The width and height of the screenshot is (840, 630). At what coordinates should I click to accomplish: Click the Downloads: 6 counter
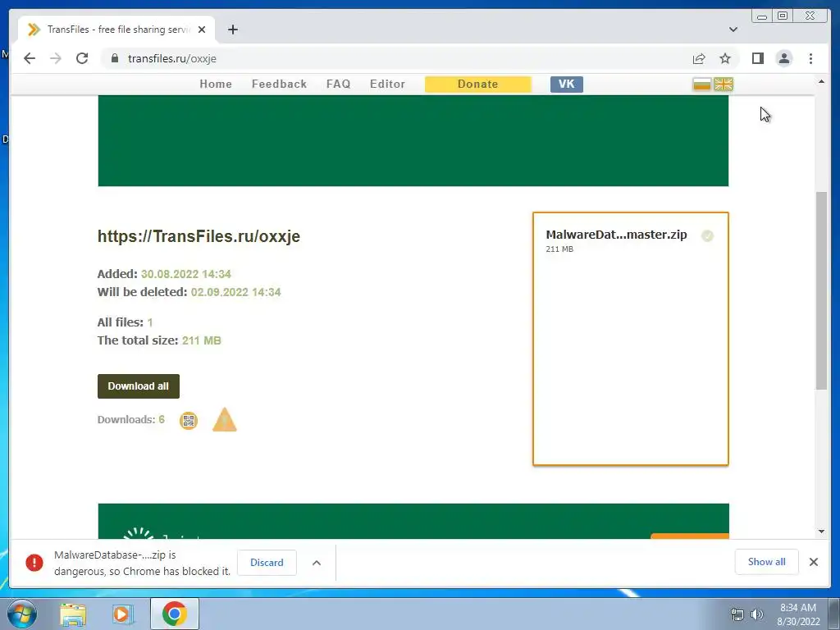coord(130,419)
